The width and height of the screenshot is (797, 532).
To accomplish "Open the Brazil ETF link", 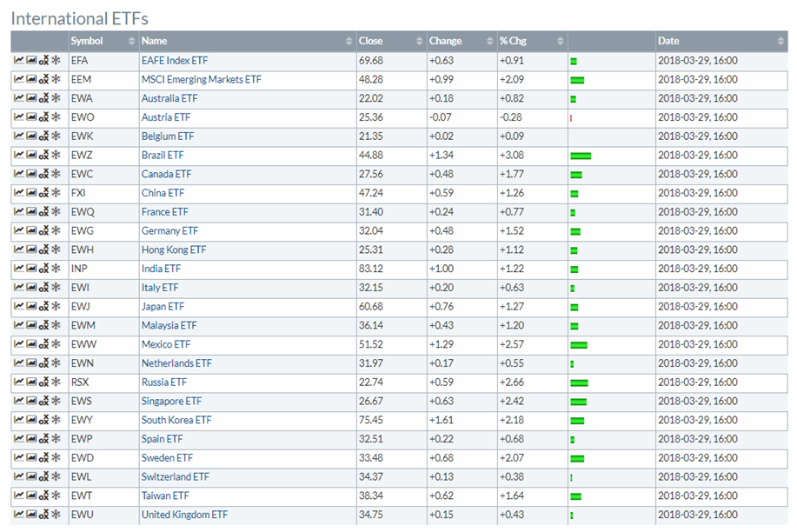I will tap(163, 156).
